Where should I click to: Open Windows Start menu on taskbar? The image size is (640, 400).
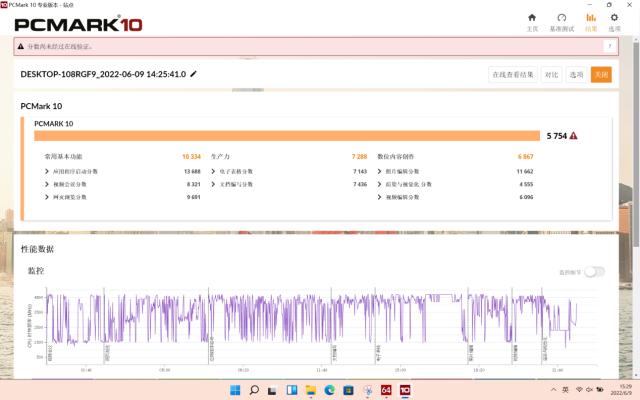[x=235, y=390]
